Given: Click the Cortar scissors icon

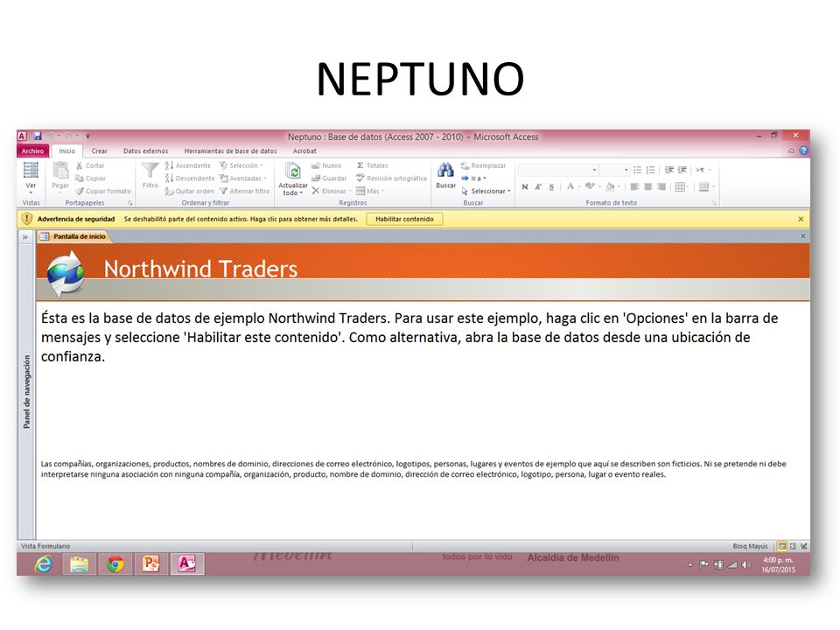Looking at the screenshot, I should pyautogui.click(x=80, y=165).
